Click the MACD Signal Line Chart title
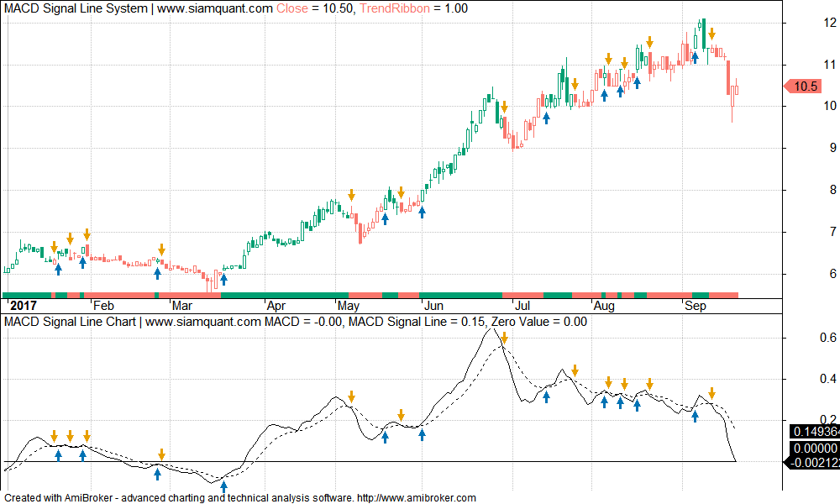 pos(71,322)
